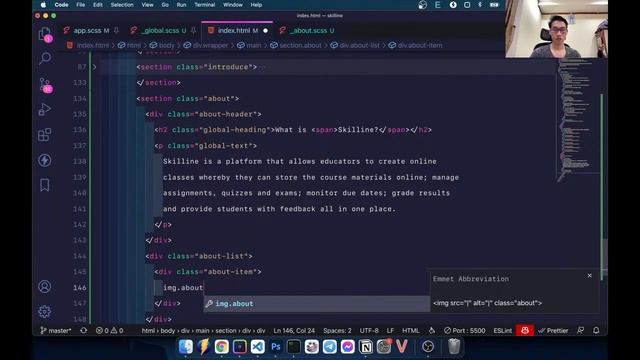Open the lightning bolt activity bar icon
This screenshot has height=360, width=640.
[44, 160]
